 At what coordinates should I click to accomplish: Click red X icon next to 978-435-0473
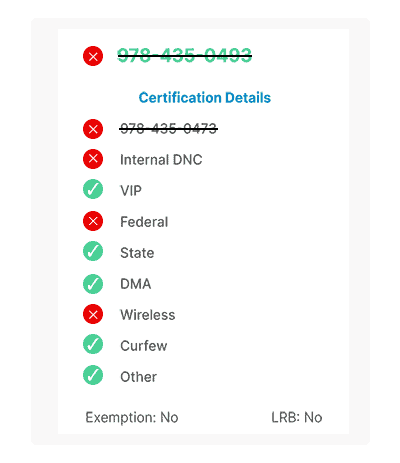[x=93, y=129]
